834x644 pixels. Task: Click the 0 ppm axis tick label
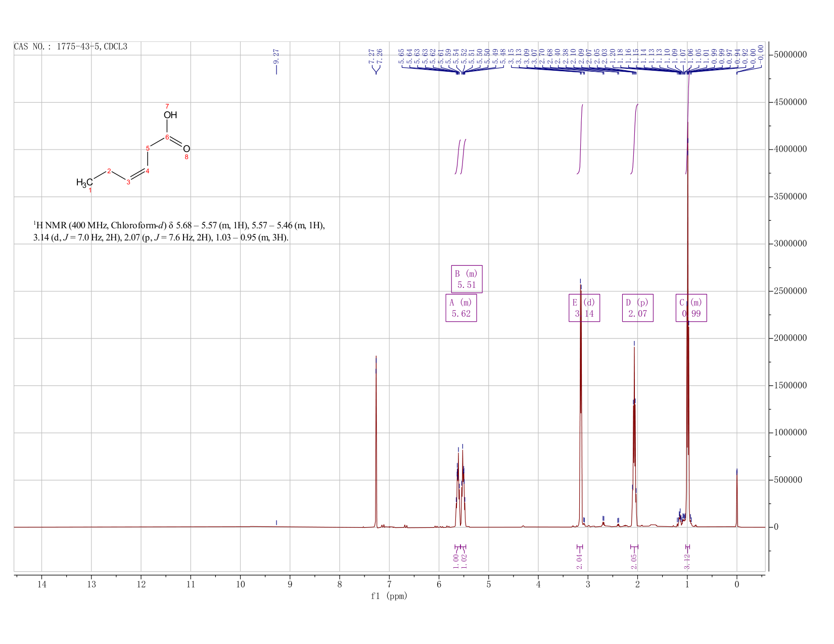737,584
